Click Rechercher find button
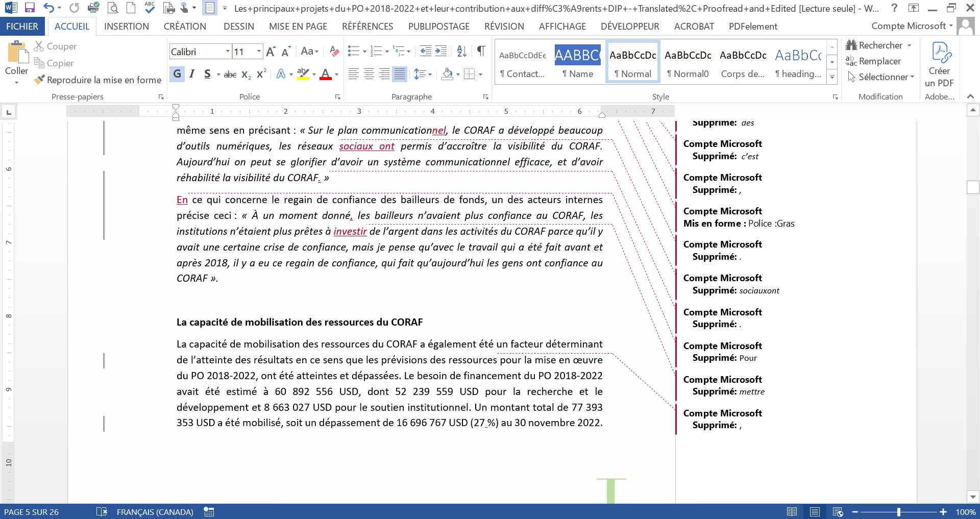980x519 pixels. click(x=874, y=45)
